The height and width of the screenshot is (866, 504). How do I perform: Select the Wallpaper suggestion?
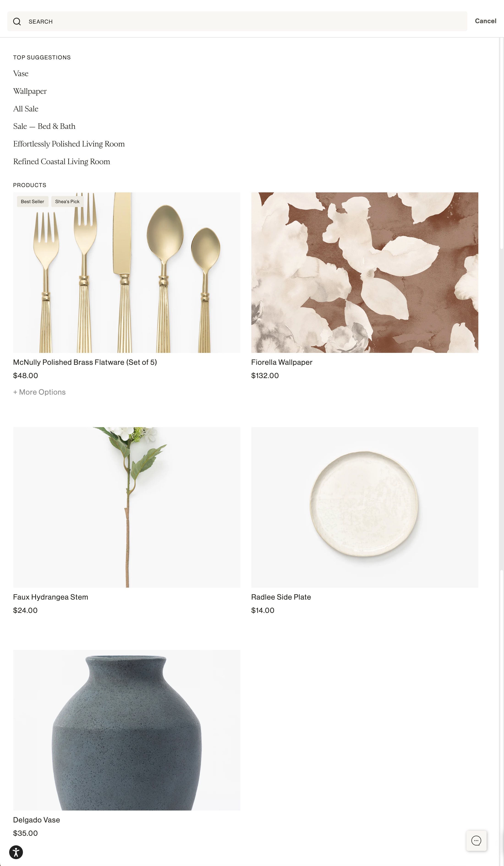pos(30,91)
